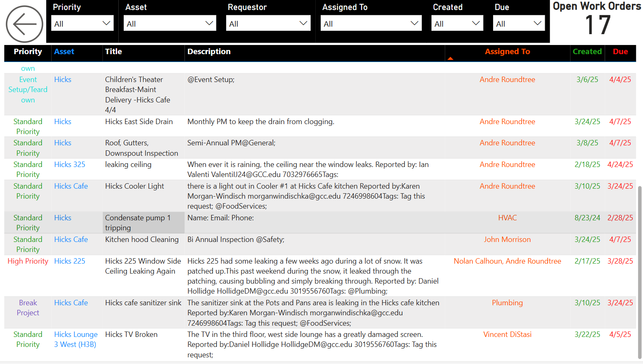Click due date '2/28/25'
Image resolution: width=643 pixels, height=364 pixels.
[620, 218]
